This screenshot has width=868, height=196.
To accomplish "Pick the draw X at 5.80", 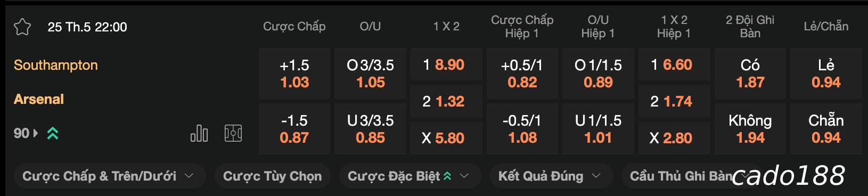I will tap(446, 138).
